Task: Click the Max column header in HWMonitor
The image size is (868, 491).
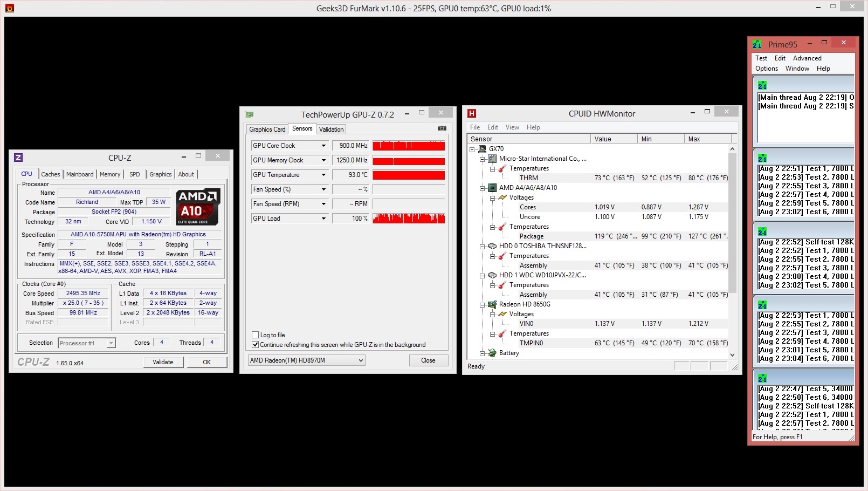Action: point(707,139)
